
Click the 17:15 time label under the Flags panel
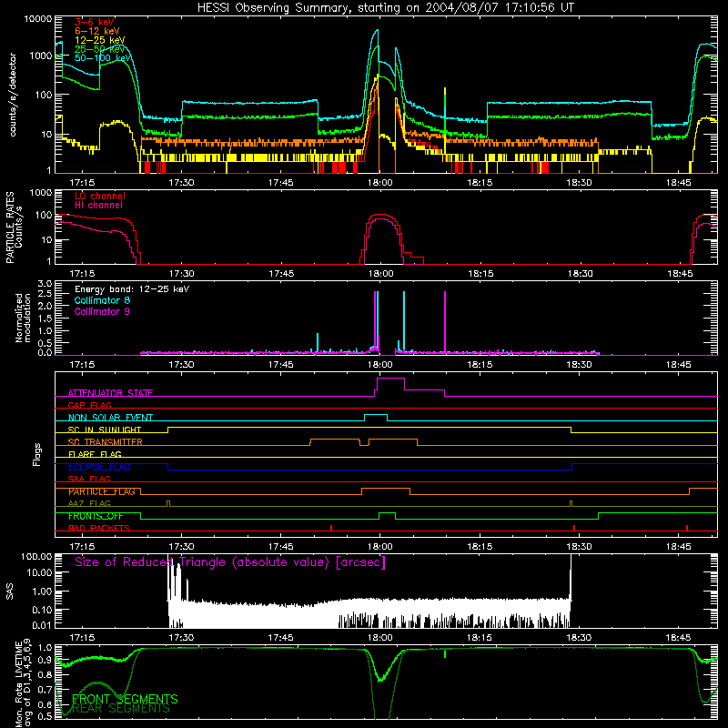(x=82, y=547)
